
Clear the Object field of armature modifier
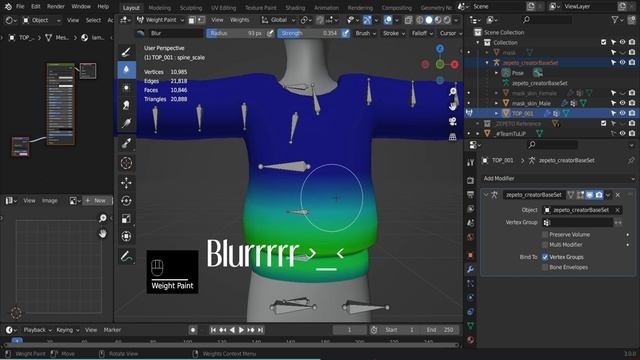[618, 210]
